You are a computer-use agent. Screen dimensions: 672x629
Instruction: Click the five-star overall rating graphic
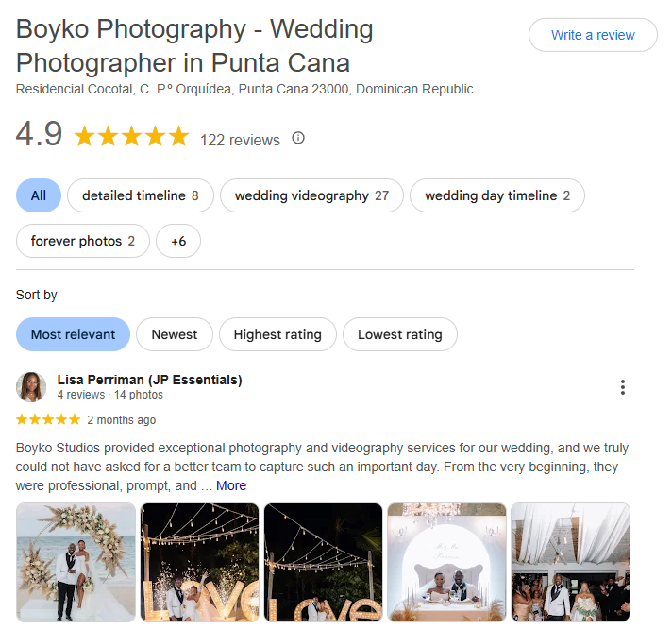(x=131, y=136)
